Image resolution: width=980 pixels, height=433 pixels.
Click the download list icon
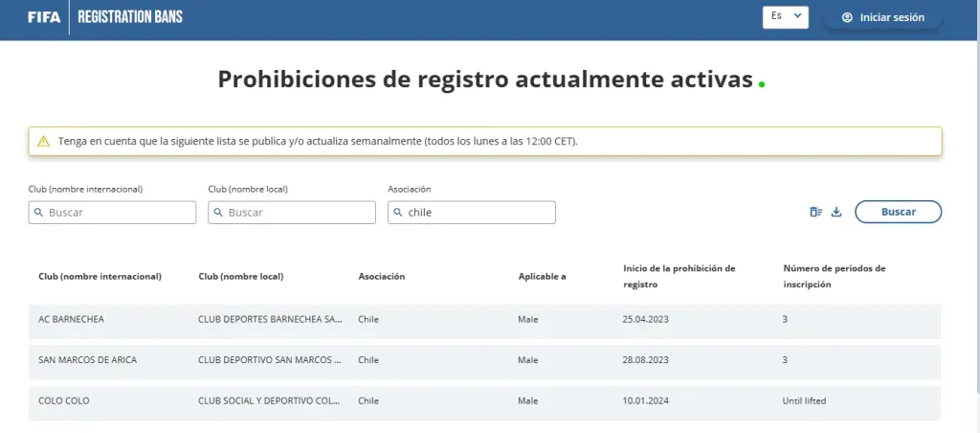coord(836,212)
